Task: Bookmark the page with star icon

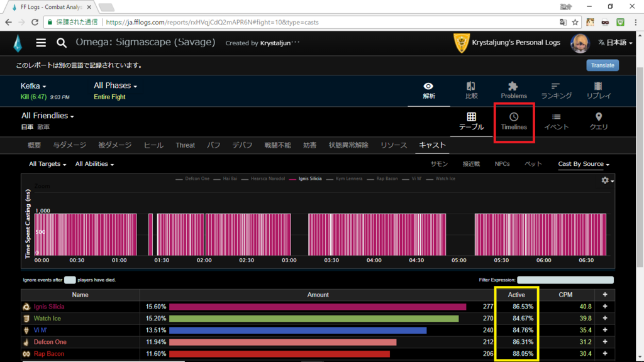Action: click(x=575, y=22)
